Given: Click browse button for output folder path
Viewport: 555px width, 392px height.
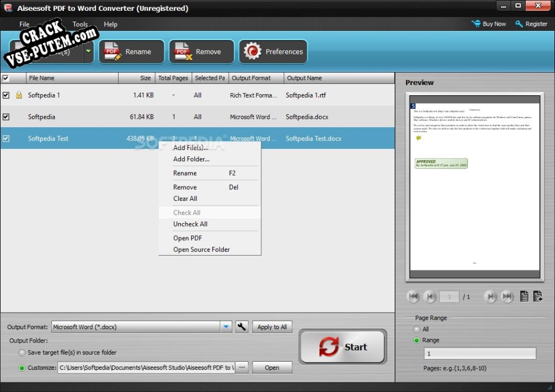Looking at the screenshot, I should point(242,367).
